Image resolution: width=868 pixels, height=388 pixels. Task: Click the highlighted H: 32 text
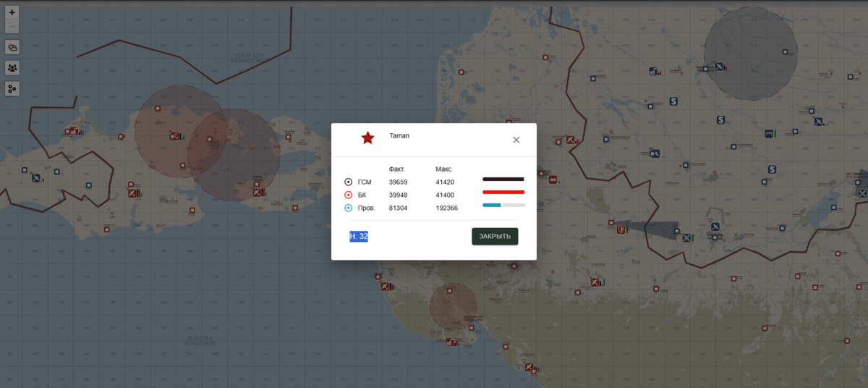[x=359, y=237]
